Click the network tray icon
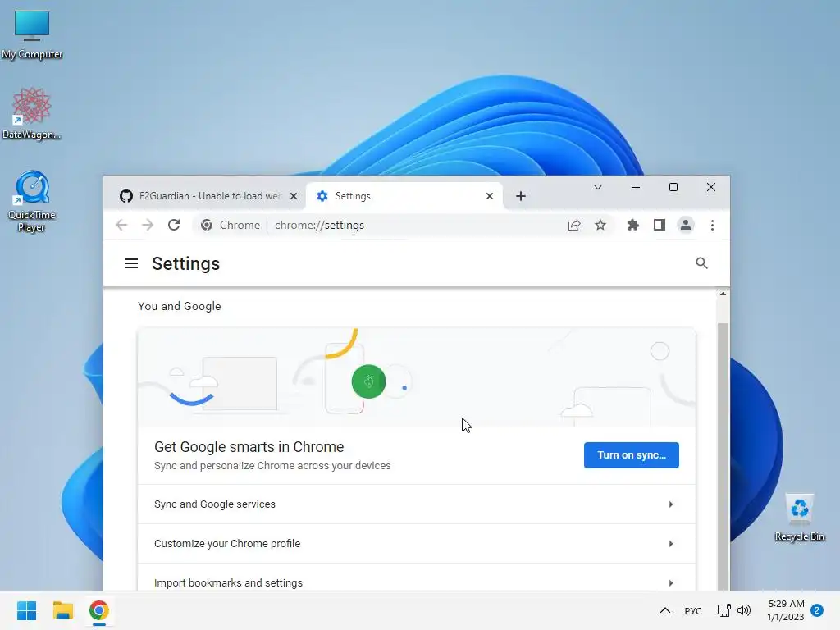 (x=724, y=610)
